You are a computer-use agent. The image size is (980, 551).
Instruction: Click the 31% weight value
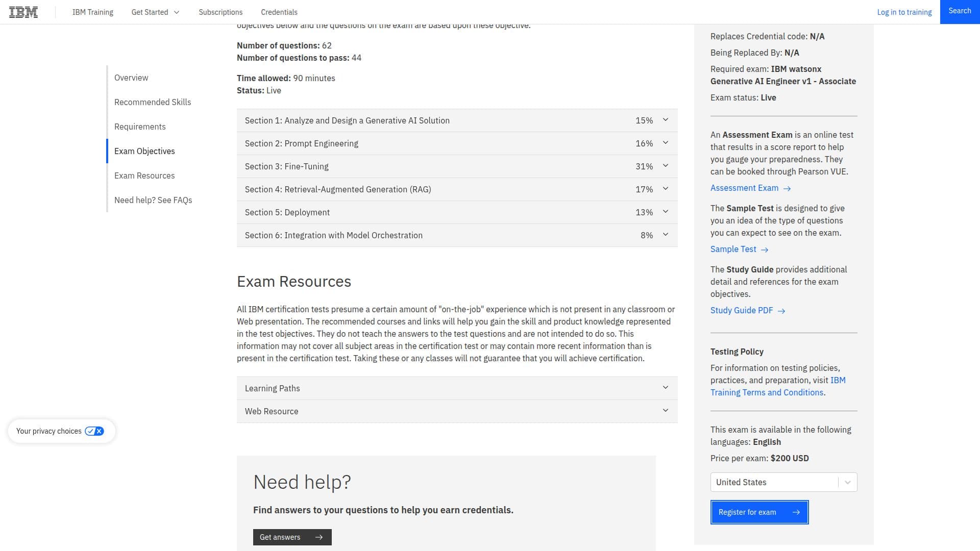click(644, 166)
